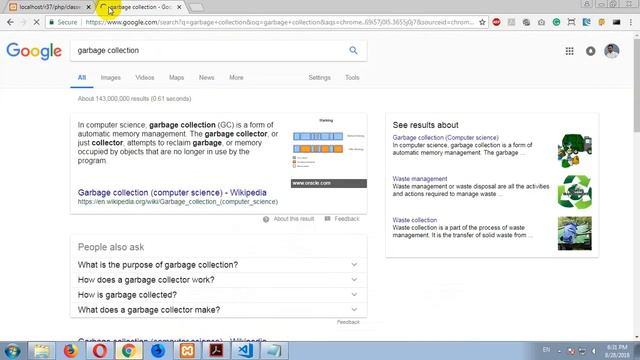This screenshot has width=640, height=360.
Task: Click the green Grammarly extension icon
Action: [556, 22]
